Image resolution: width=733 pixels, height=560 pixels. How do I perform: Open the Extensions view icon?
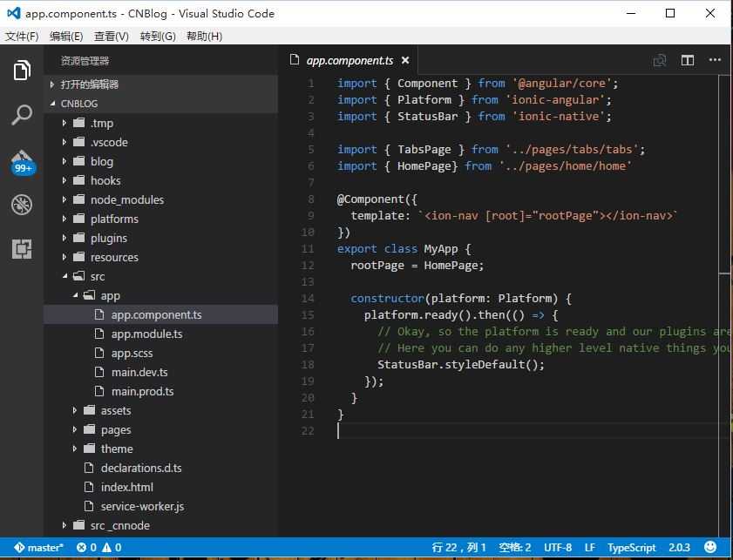coord(22,249)
